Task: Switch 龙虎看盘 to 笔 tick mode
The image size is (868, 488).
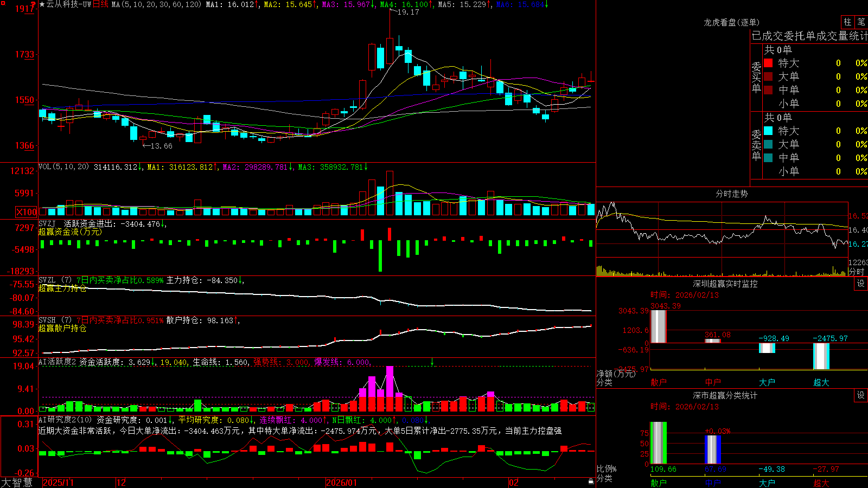Action: 861,22
